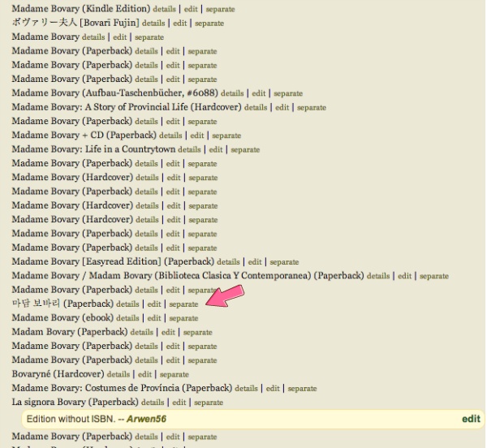The height and width of the screenshot is (448, 487).
Task: Open details for Costumes de Província edition
Action: (x=246, y=389)
